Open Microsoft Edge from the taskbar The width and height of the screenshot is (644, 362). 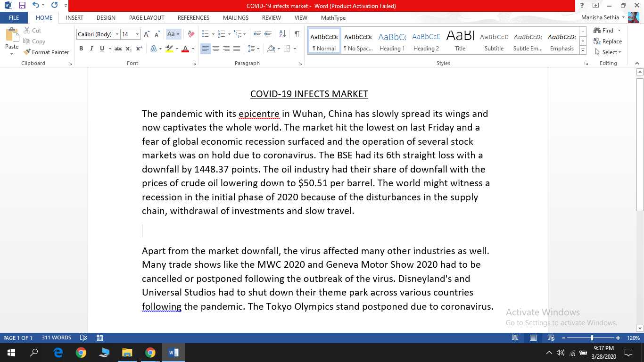point(58,353)
